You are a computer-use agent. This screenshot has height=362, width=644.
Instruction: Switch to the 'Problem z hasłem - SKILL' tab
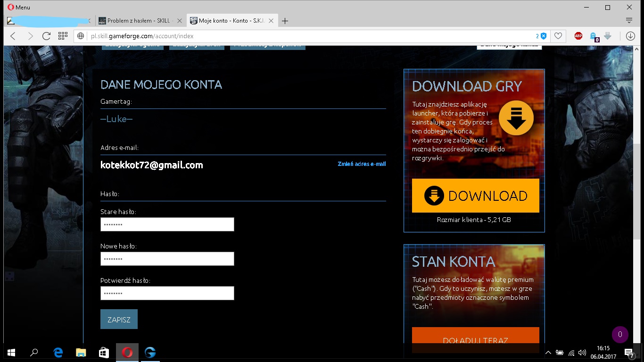(140, 21)
